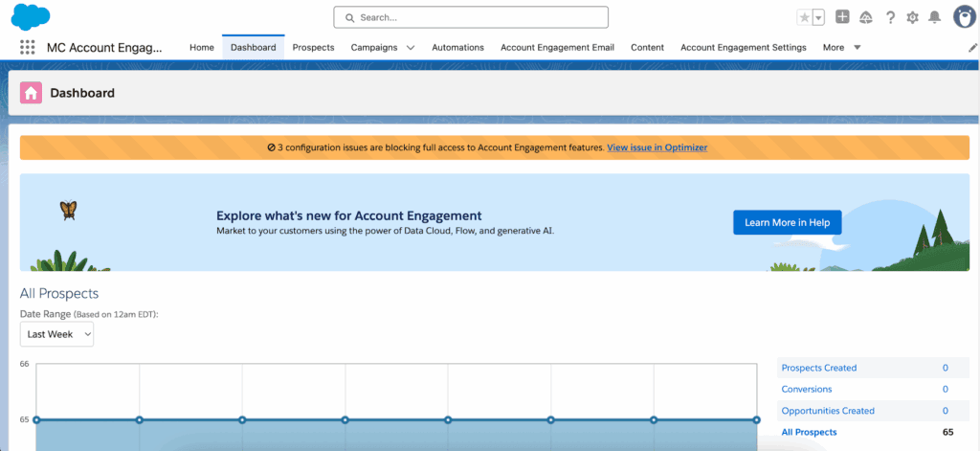This screenshot has height=451, width=980.
Task: Open the Content tab
Action: 648,48
